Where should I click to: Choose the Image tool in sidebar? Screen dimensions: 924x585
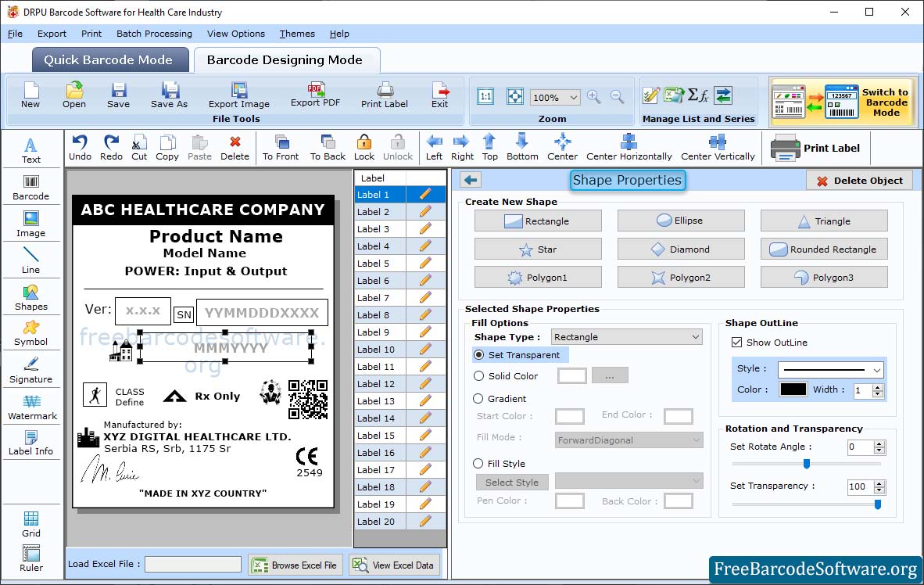(x=30, y=224)
